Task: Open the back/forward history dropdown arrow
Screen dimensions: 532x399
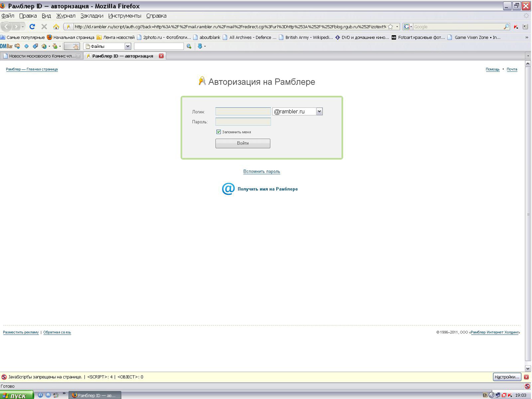Action: point(23,27)
